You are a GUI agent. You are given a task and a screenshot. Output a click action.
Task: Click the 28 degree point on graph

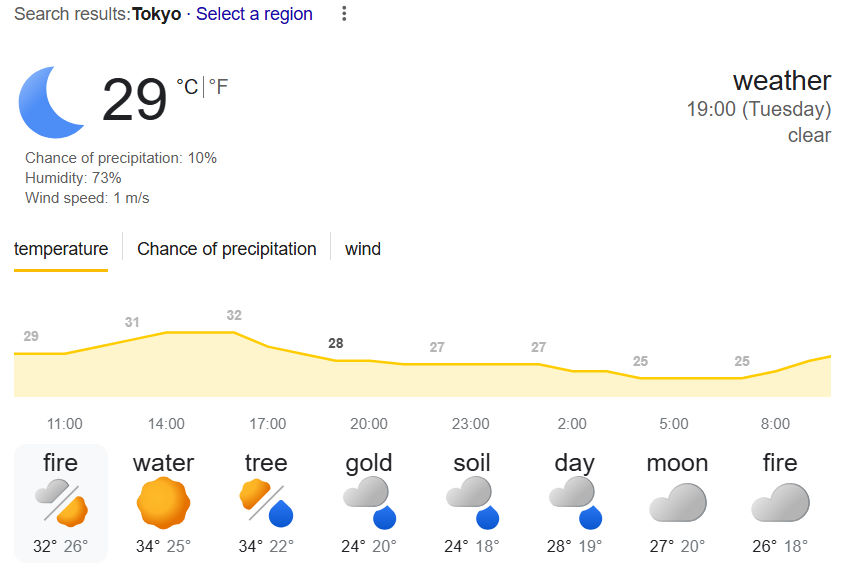336,343
